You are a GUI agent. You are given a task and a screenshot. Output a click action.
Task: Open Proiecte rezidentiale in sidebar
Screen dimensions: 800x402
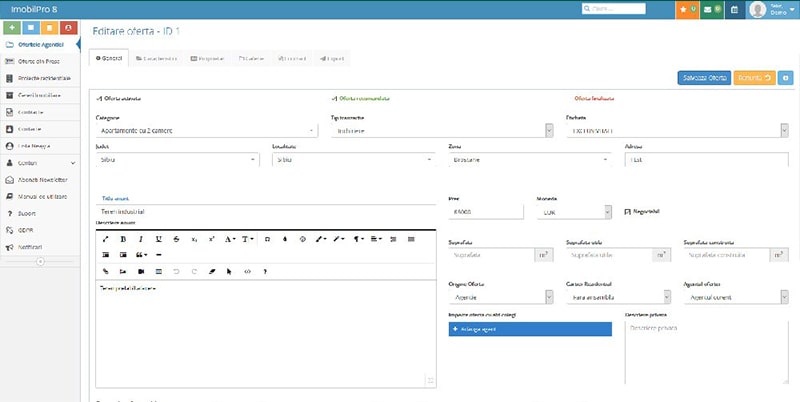[40, 78]
